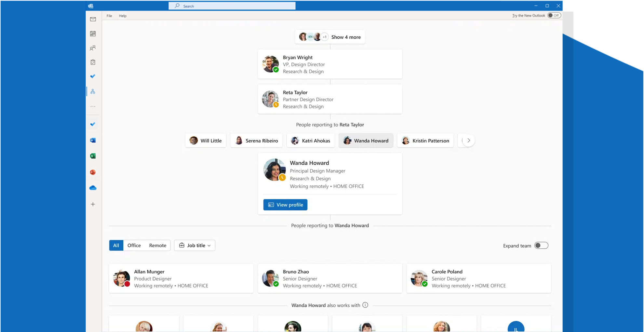The image size is (644, 332).
Task: Select the Organization chart icon
Action: point(93,91)
